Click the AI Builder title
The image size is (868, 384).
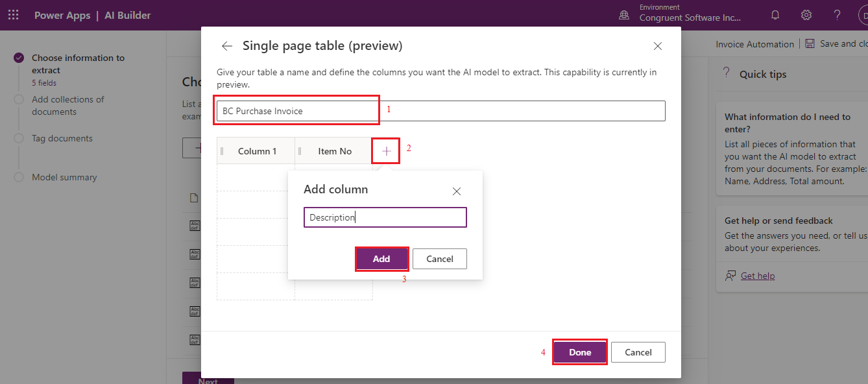coord(128,15)
